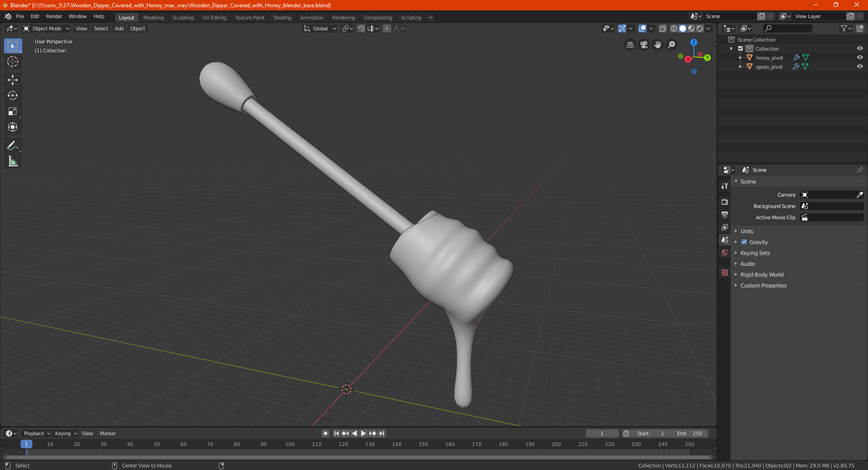This screenshot has height=470, width=868.
Task: Switch to the Modeling workspace tab
Action: pos(153,18)
